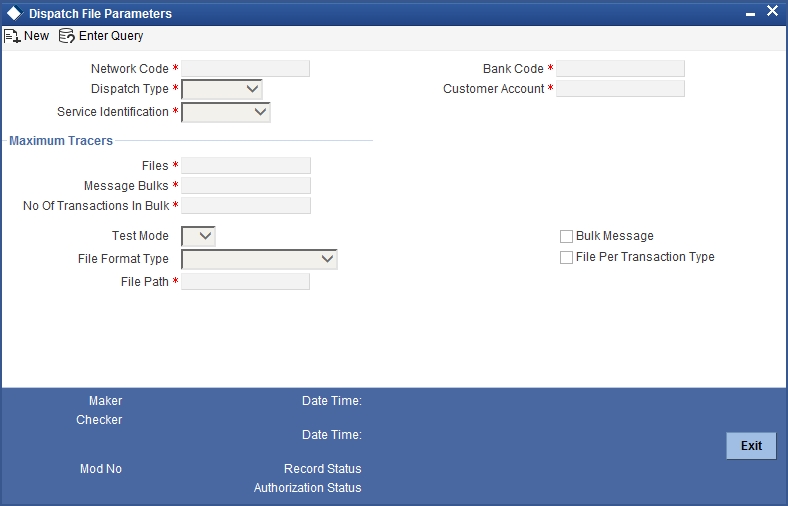Viewport: 788px width, 506px height.
Task: Choose Enter Query in the toolbar
Action: click(x=111, y=36)
